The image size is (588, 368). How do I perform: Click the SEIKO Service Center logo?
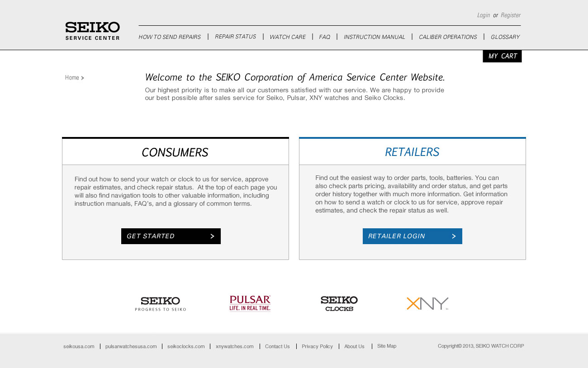[92, 31]
